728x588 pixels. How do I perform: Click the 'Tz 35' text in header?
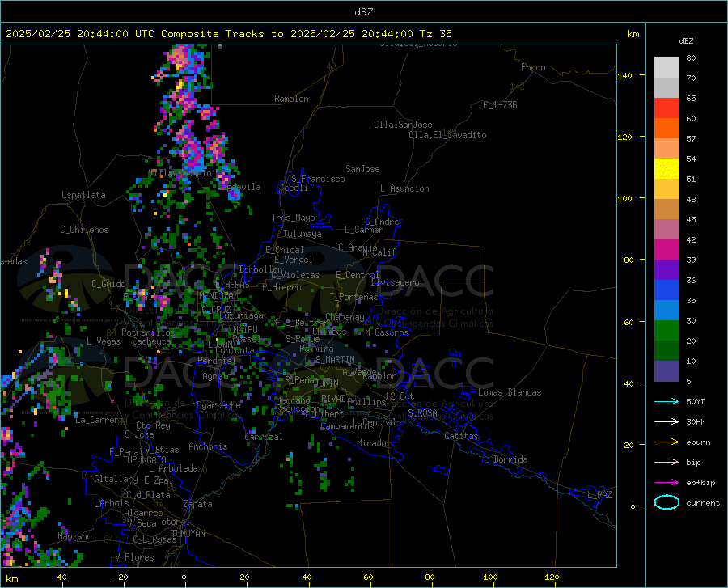(435, 34)
